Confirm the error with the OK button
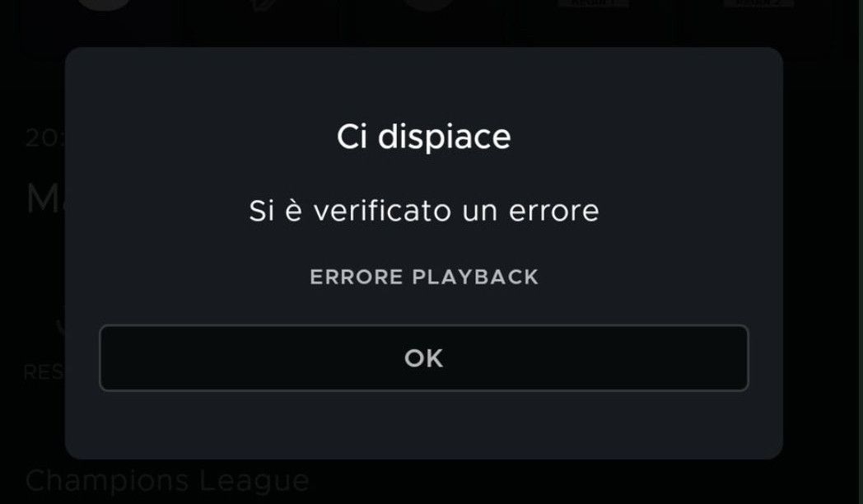 tap(424, 358)
